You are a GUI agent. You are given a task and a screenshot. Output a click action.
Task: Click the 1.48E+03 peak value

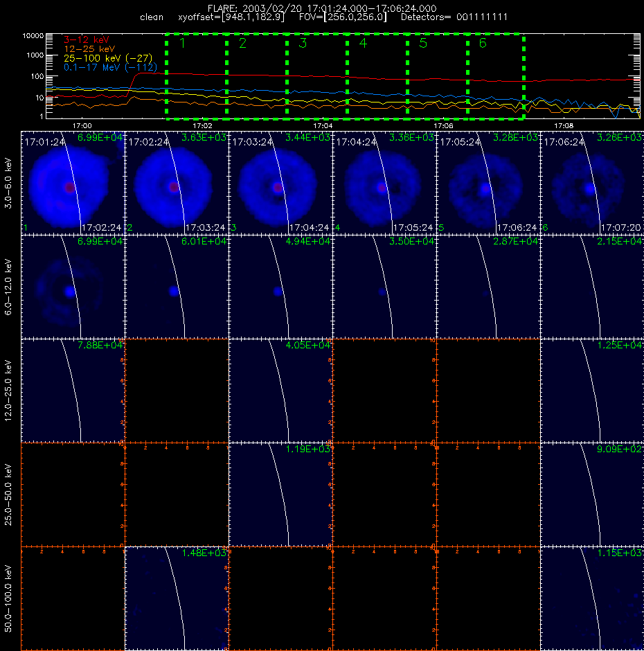[204, 553]
